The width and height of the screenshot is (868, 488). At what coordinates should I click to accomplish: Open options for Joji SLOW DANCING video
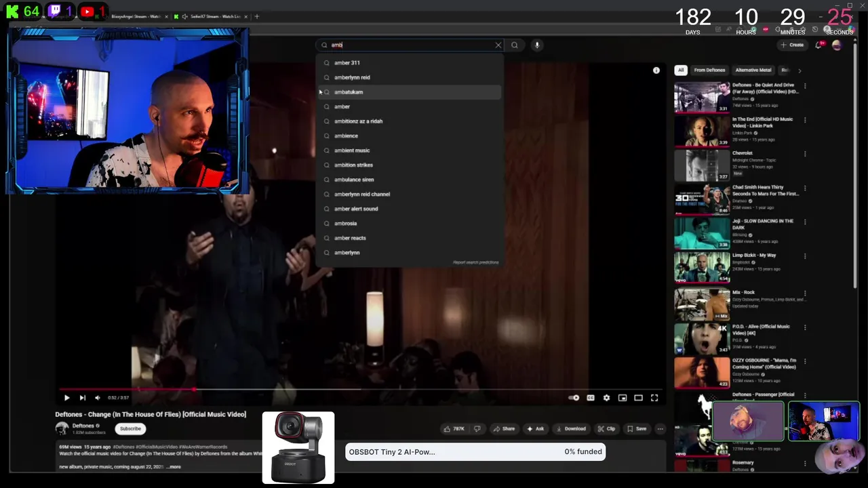click(805, 222)
